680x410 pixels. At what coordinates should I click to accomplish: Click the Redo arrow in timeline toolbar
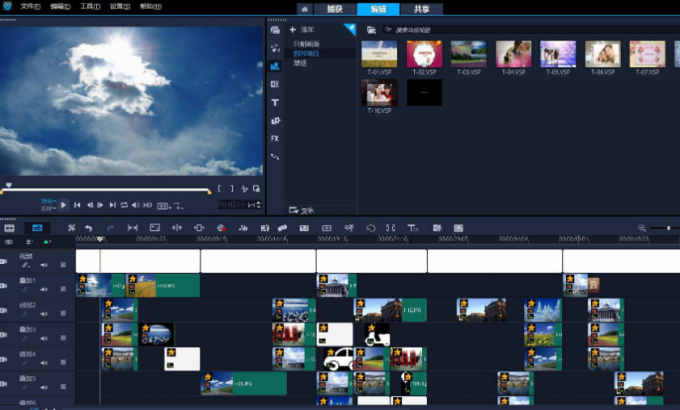click(x=110, y=228)
